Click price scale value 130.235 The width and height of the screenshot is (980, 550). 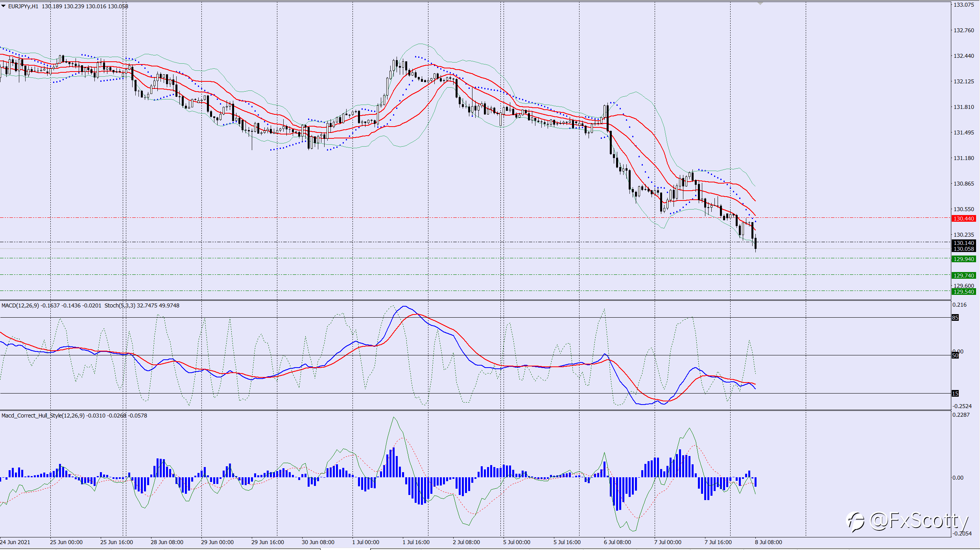[964, 235]
